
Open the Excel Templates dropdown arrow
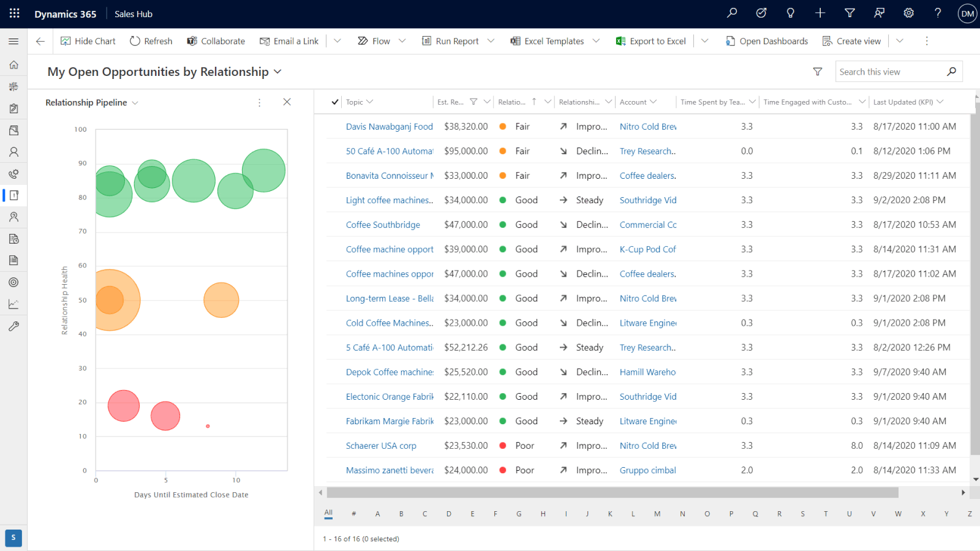coord(597,40)
